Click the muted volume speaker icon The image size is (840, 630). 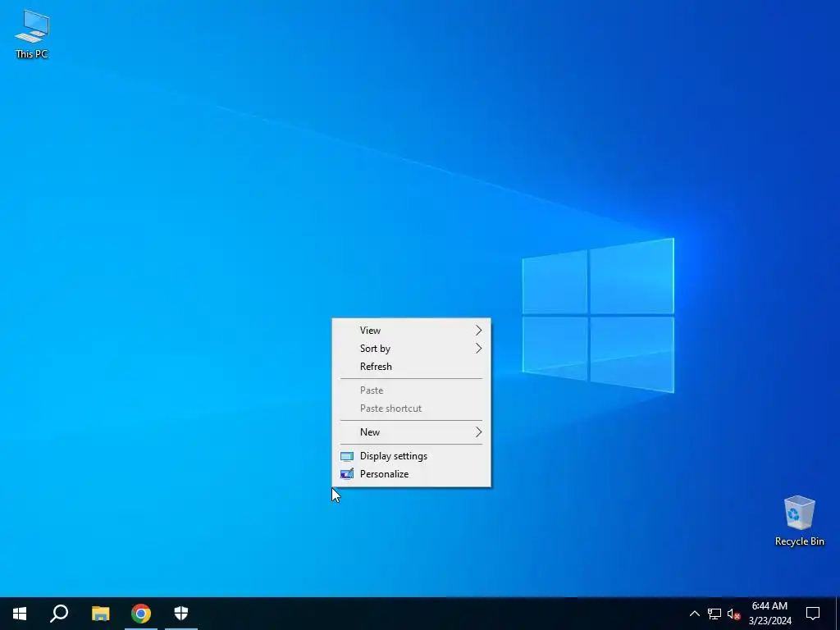point(734,614)
